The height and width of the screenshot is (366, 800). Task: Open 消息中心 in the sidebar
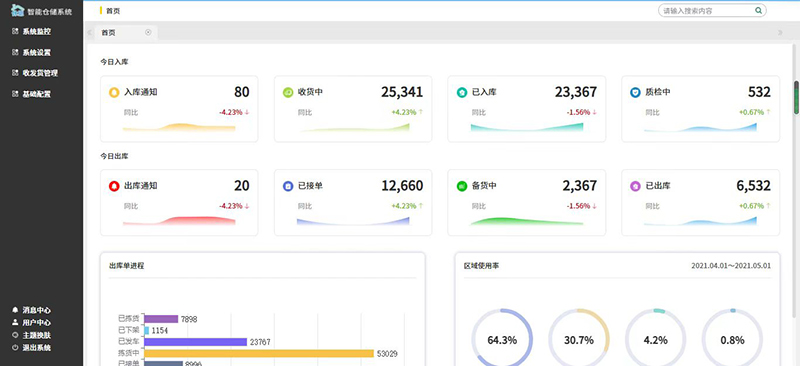pyautogui.click(x=32, y=310)
